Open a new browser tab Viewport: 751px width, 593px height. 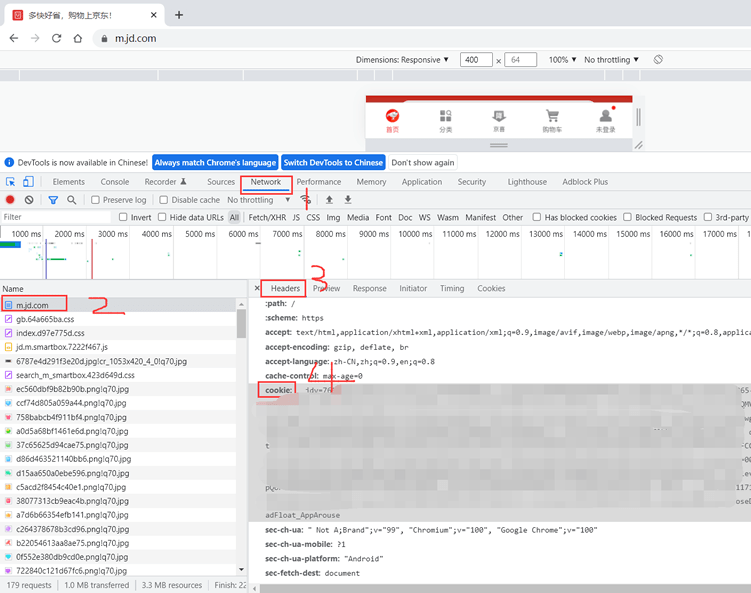(179, 15)
